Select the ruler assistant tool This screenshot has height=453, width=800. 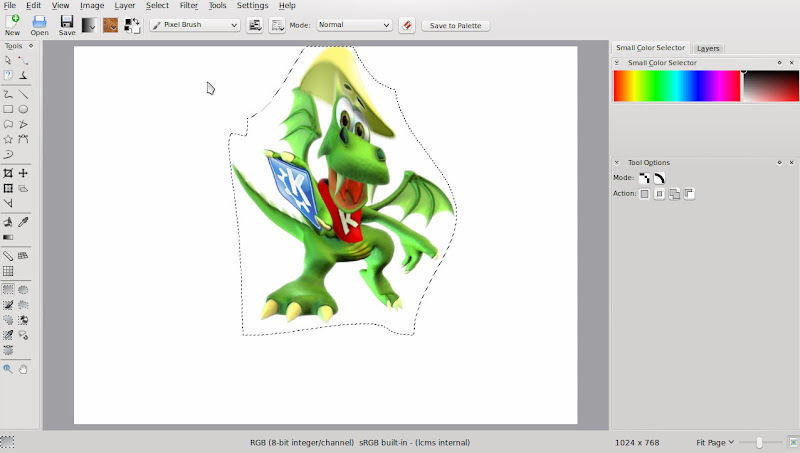click(8, 256)
